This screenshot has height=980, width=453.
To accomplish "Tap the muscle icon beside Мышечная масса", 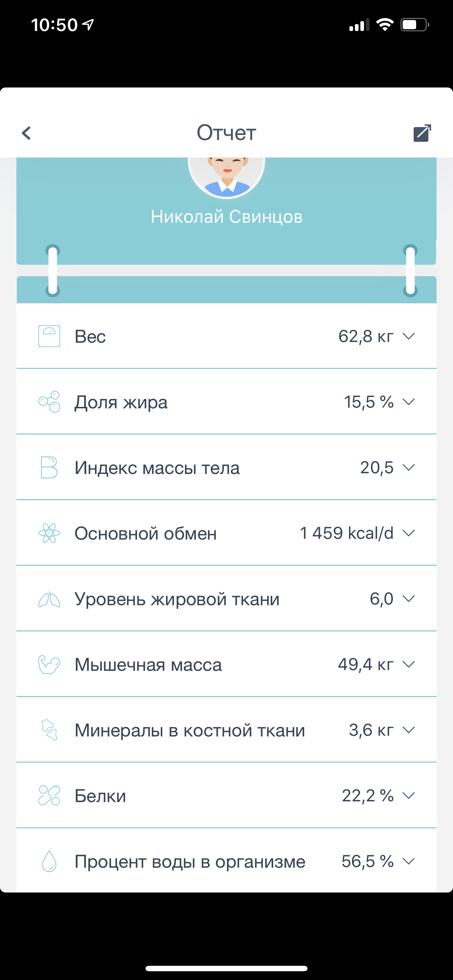I will (x=49, y=664).
